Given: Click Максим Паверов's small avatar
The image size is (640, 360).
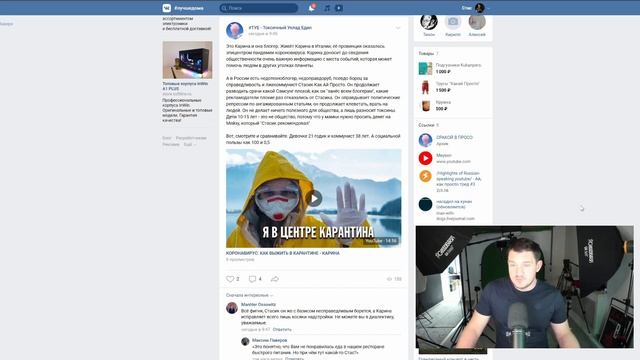Looking at the screenshot, I should [245, 342].
